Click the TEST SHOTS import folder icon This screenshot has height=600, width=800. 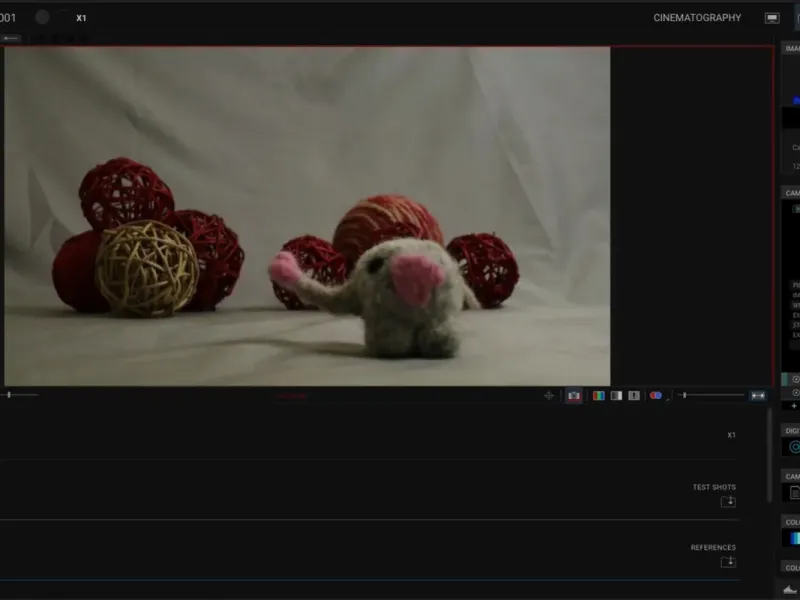tap(728, 502)
